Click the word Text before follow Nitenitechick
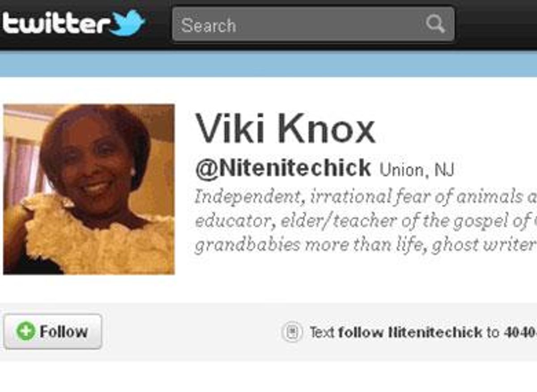 coord(322,332)
